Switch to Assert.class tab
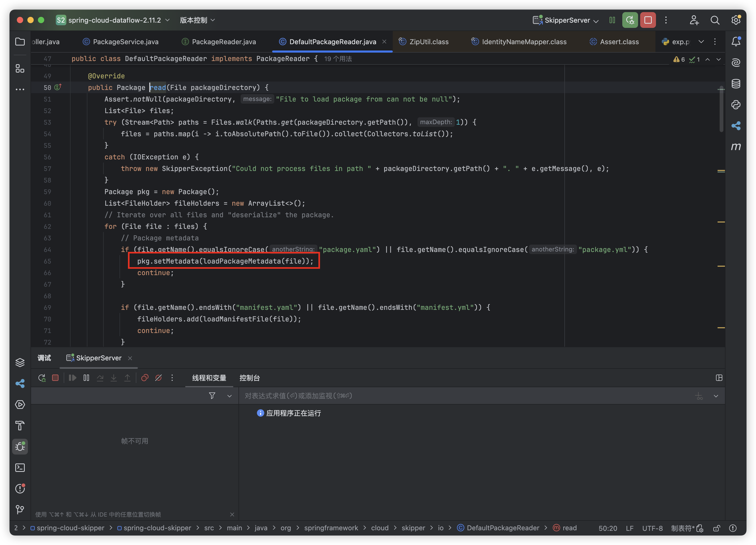Viewport: 756px width, 545px height. coord(614,42)
